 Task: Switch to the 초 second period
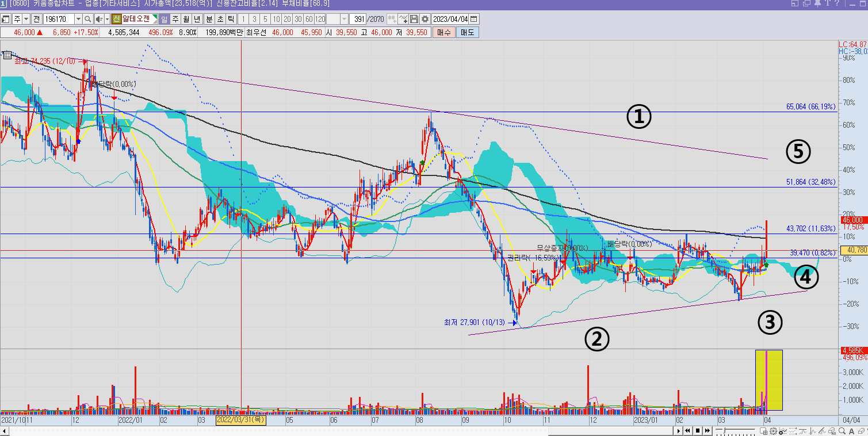pos(220,18)
